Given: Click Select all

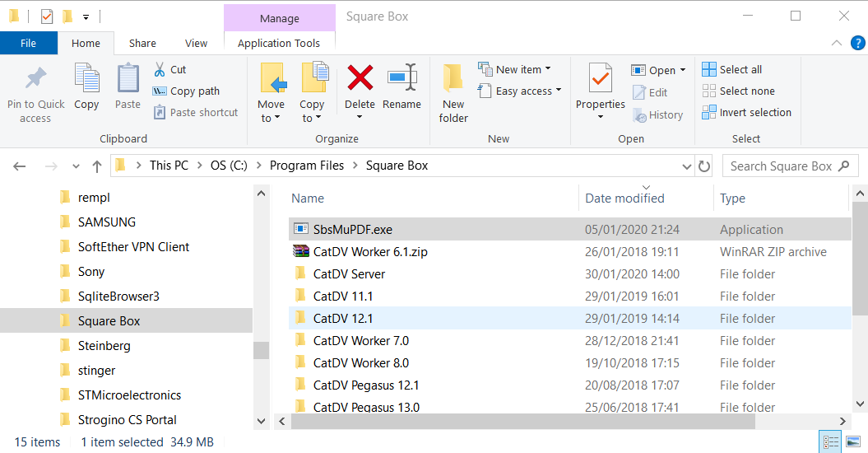Looking at the screenshot, I should click(731, 69).
